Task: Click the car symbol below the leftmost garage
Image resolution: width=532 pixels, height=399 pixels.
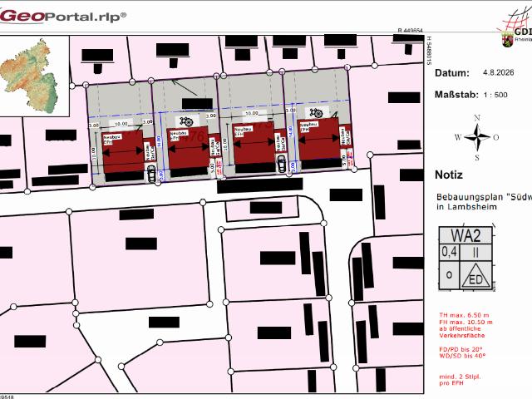Action: (151, 174)
